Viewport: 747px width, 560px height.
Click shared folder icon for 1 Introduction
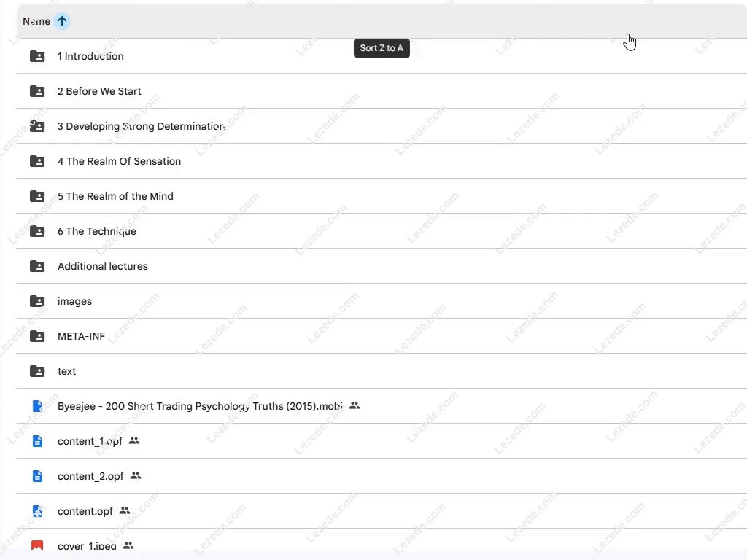(37, 56)
